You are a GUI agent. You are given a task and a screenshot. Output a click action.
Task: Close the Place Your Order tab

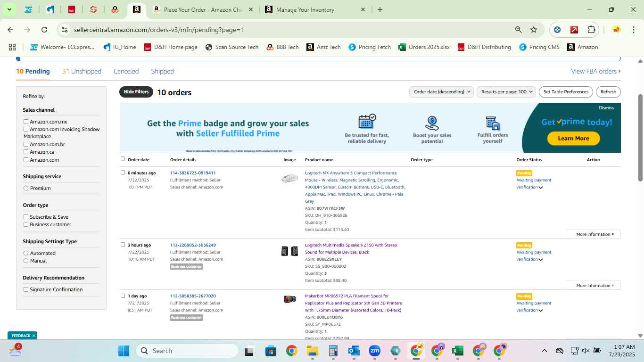click(250, 9)
